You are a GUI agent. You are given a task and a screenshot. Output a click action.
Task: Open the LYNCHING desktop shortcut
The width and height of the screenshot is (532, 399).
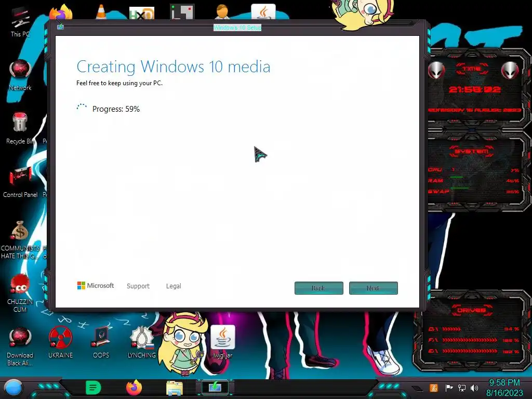pos(142,343)
